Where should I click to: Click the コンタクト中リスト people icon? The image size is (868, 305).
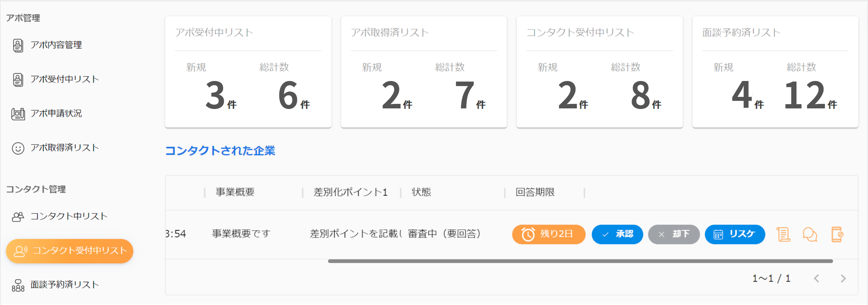pos(18,216)
